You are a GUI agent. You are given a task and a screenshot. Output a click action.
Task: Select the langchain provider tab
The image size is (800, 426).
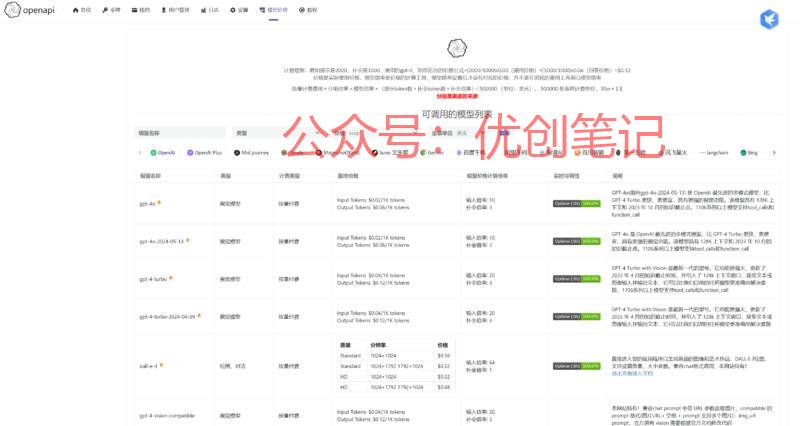pyautogui.click(x=714, y=153)
